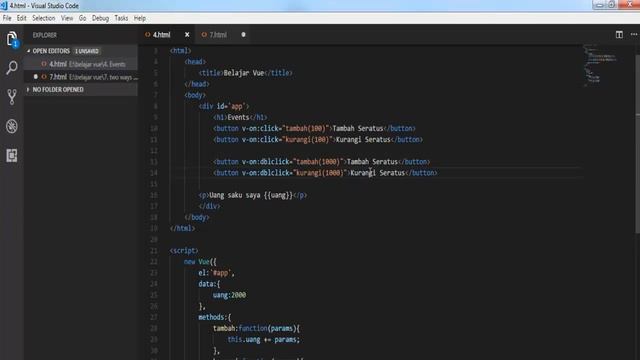Click the 'uang:2000' data line
This screenshot has height=360, width=640.
click(x=229, y=295)
